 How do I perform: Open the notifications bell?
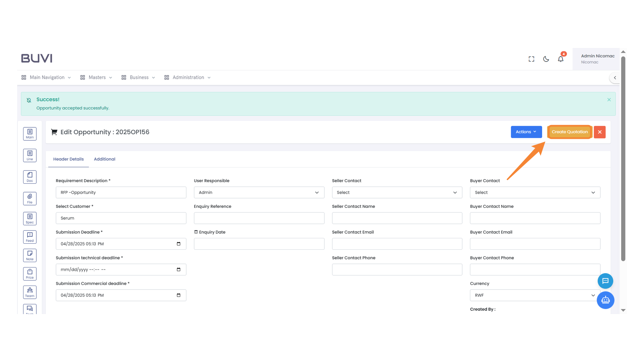click(560, 59)
